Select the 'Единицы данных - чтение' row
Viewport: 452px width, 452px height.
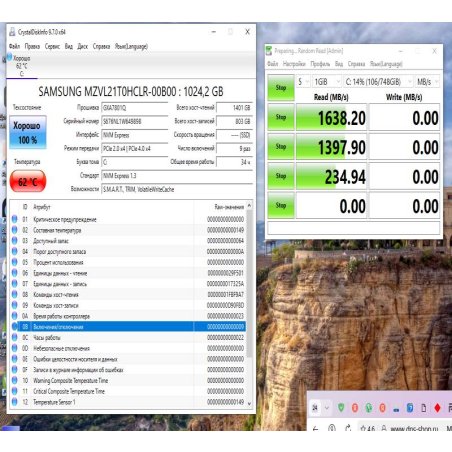(x=129, y=273)
